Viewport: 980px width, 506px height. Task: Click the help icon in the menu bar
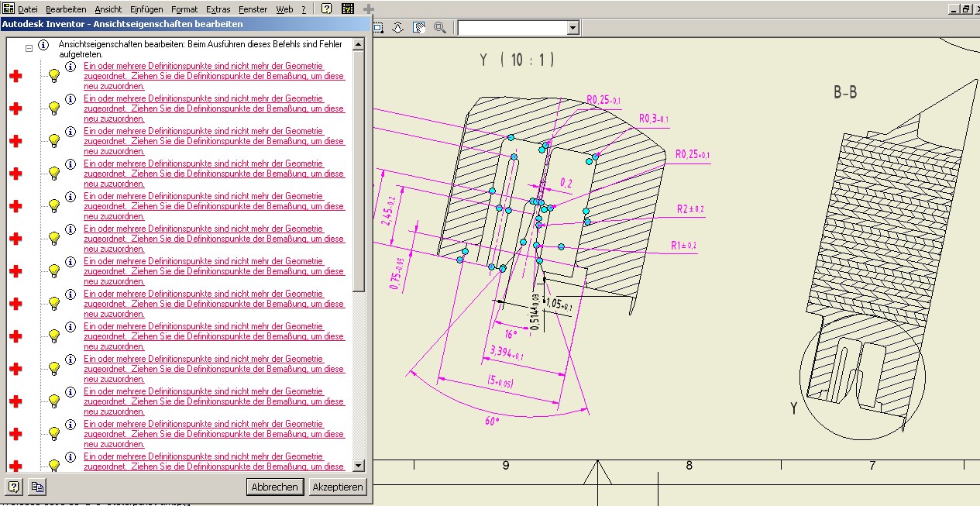(326, 9)
